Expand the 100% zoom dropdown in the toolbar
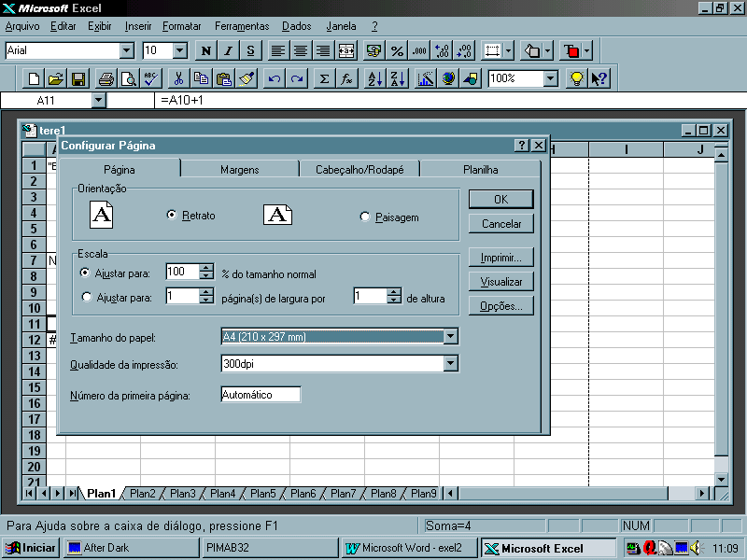 pyautogui.click(x=551, y=78)
